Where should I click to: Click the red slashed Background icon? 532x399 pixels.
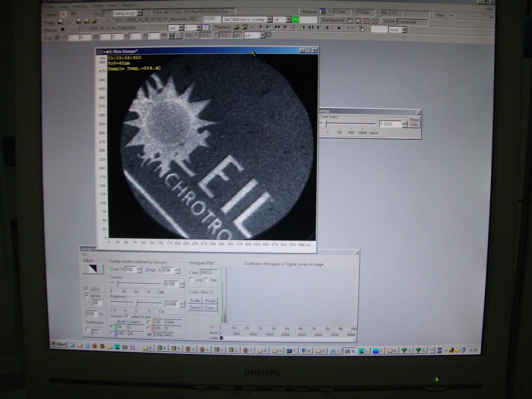pos(375,21)
